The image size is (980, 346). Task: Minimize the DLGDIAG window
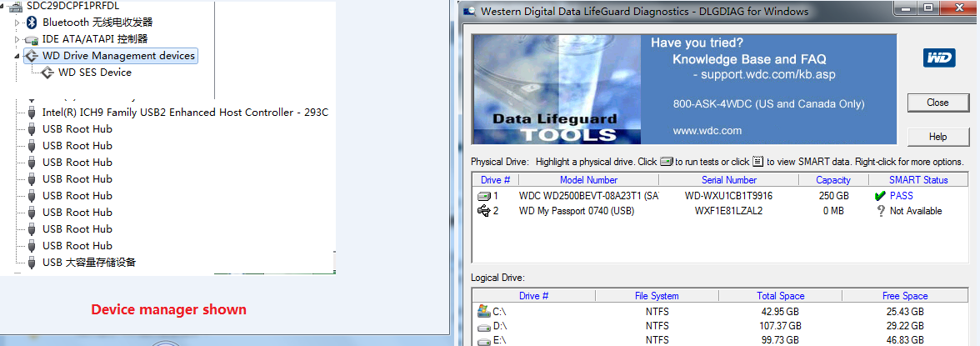[x=907, y=8]
